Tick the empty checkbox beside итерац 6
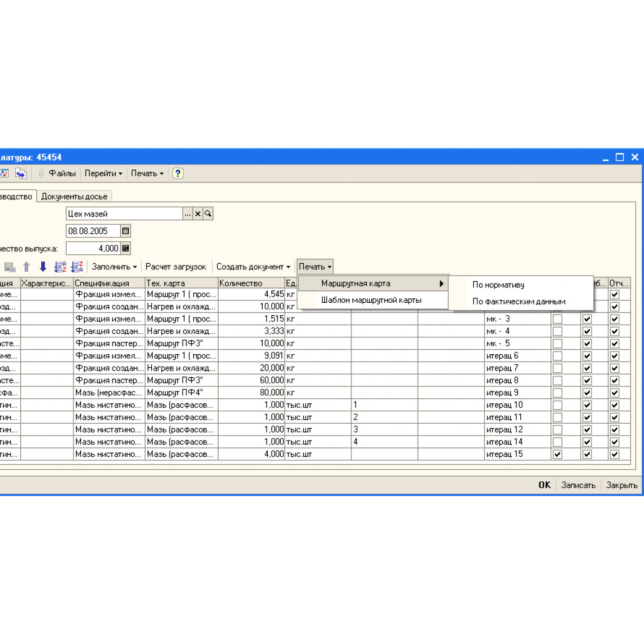Image resolution: width=644 pixels, height=644 pixels. [x=558, y=356]
